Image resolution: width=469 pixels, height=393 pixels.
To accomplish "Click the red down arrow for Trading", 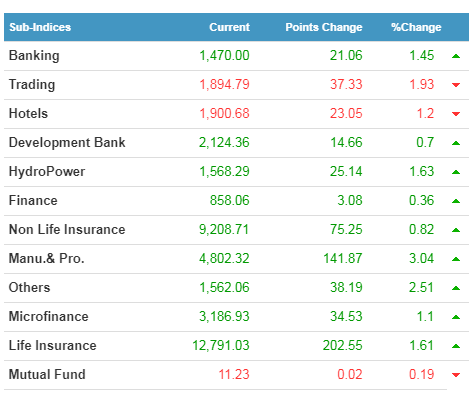I will [456, 85].
